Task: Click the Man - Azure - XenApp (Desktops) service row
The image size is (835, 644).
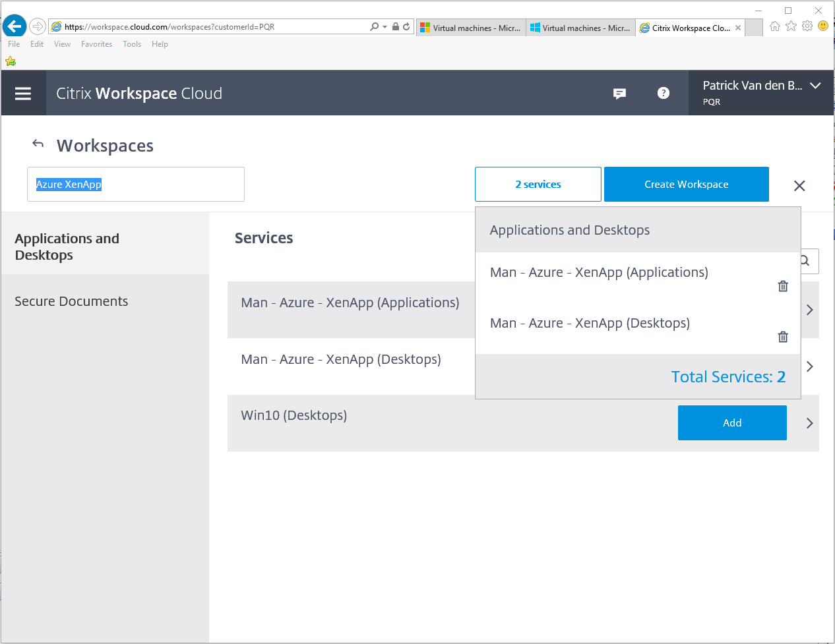Action: 351,366
